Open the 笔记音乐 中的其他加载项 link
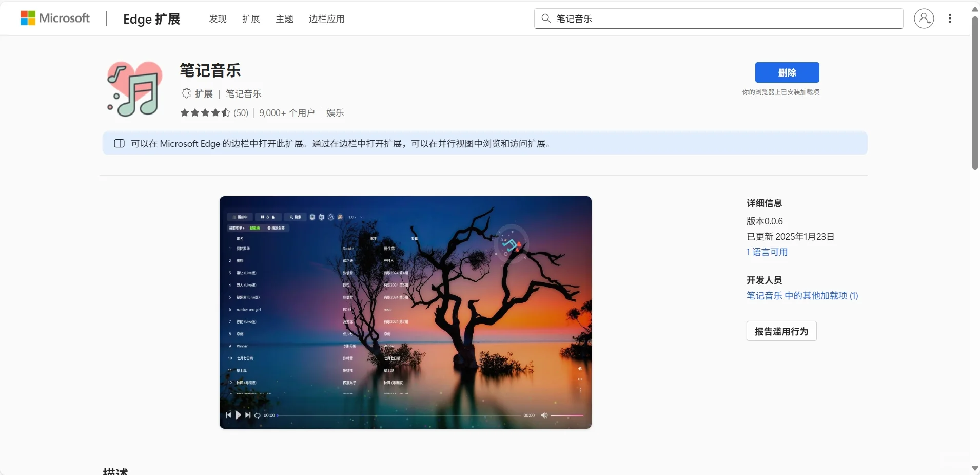 801,296
